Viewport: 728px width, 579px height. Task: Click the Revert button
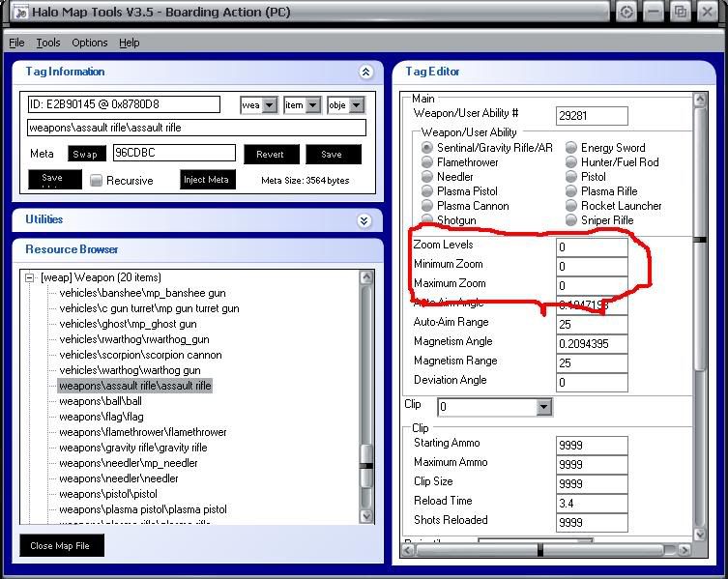click(272, 154)
